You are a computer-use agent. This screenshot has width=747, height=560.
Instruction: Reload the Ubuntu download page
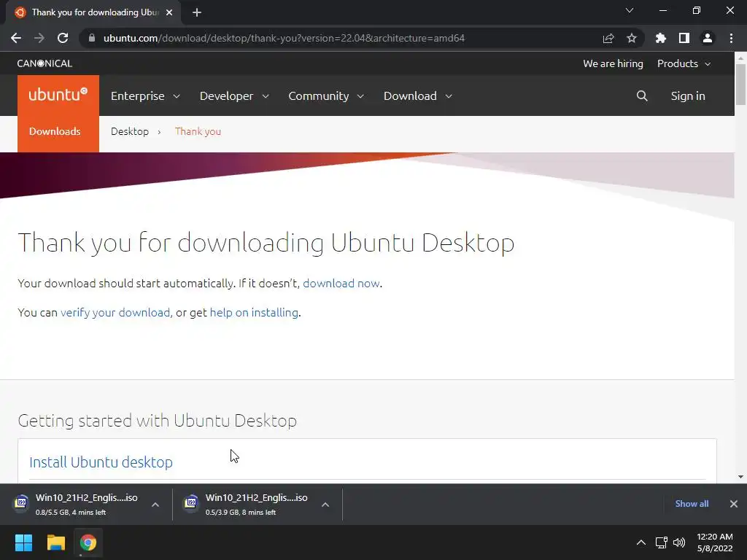click(63, 38)
